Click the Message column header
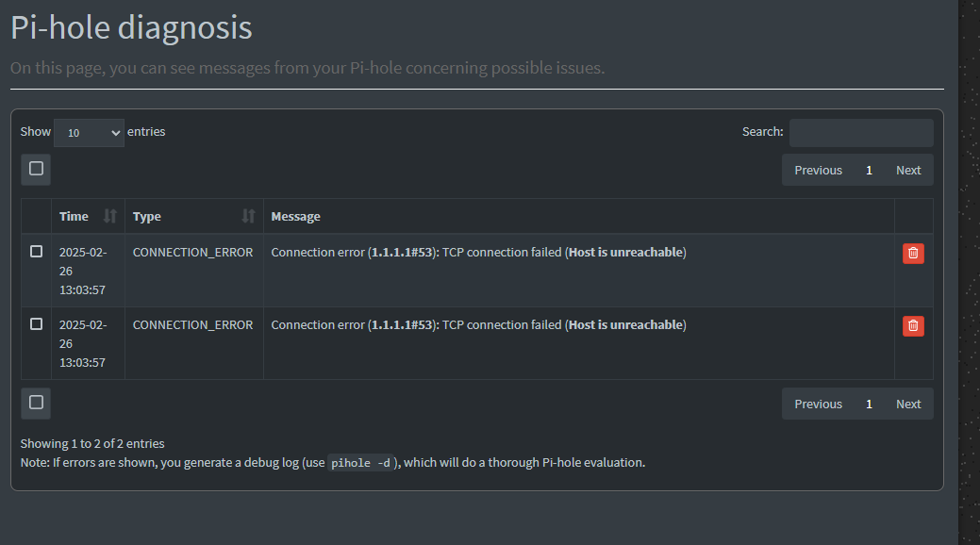Screen dimensions: 980x545 pyautogui.click(x=295, y=216)
